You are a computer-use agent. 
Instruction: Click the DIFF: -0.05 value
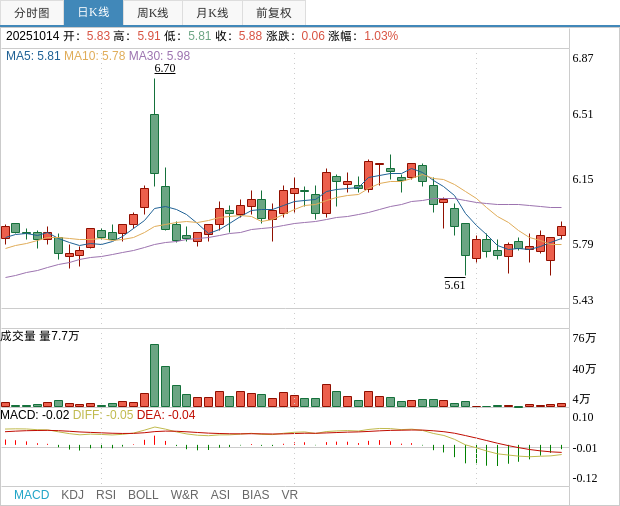click(x=103, y=415)
